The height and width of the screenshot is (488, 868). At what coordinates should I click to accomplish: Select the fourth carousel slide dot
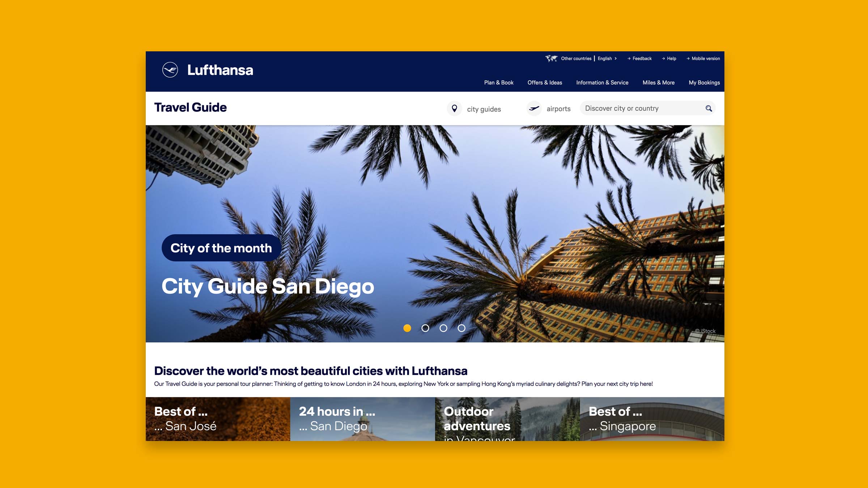click(x=461, y=328)
